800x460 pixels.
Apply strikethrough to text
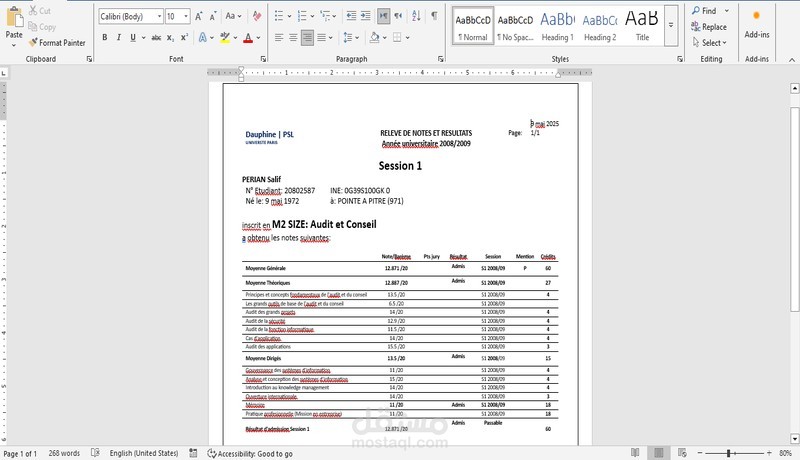coord(155,37)
